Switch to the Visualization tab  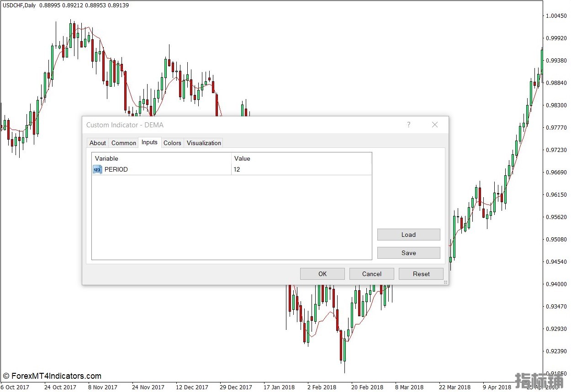tap(204, 143)
